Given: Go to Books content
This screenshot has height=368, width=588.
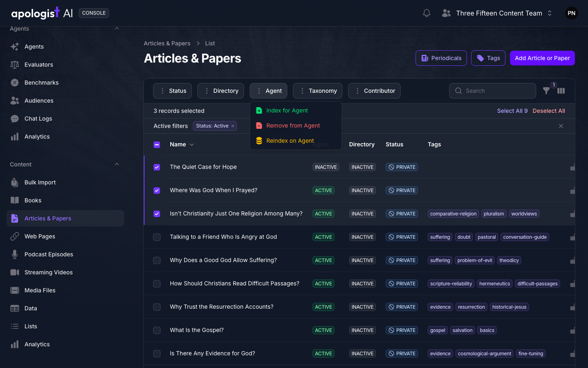Looking at the screenshot, I should 65,200.
